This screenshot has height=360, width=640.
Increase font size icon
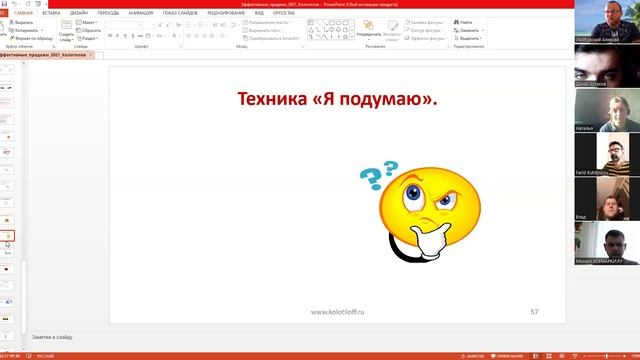coord(160,25)
